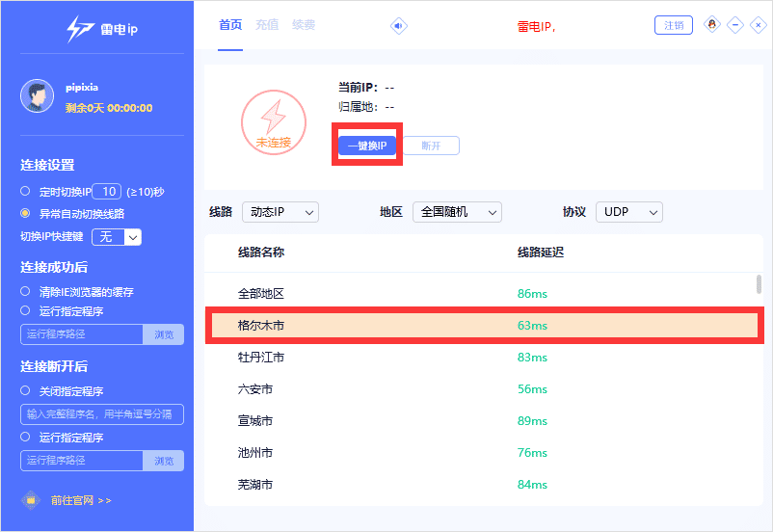The image size is (773, 532).
Task: Select the 格尔木市 line row
Action: pos(485,326)
